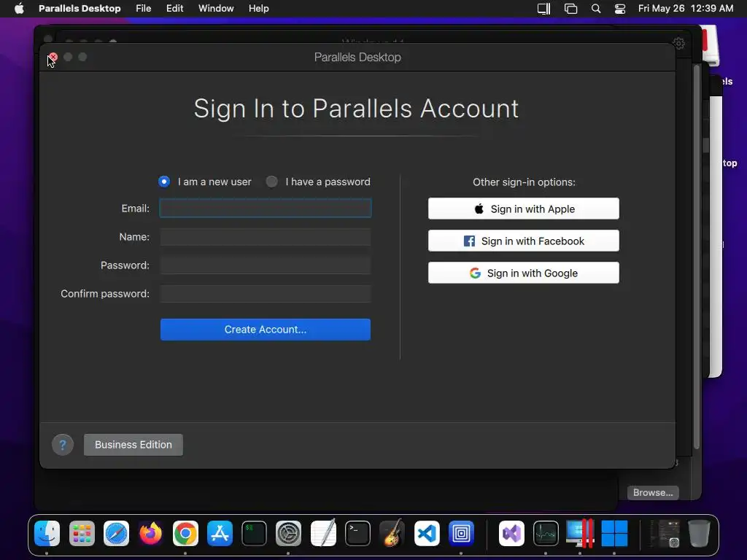Open System Preferences from the dock
The width and height of the screenshot is (747, 560).
click(288, 533)
